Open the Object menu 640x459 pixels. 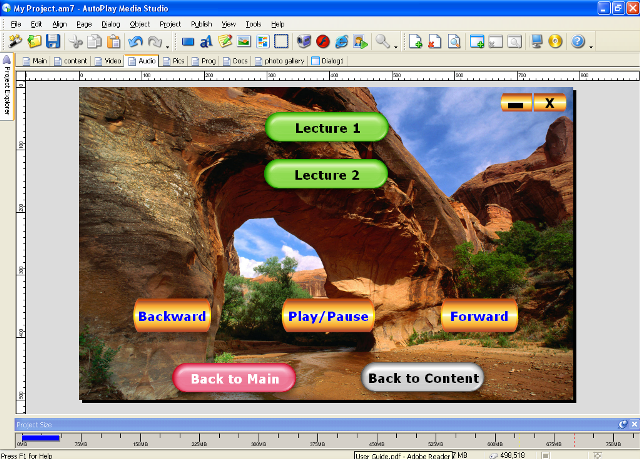139,23
